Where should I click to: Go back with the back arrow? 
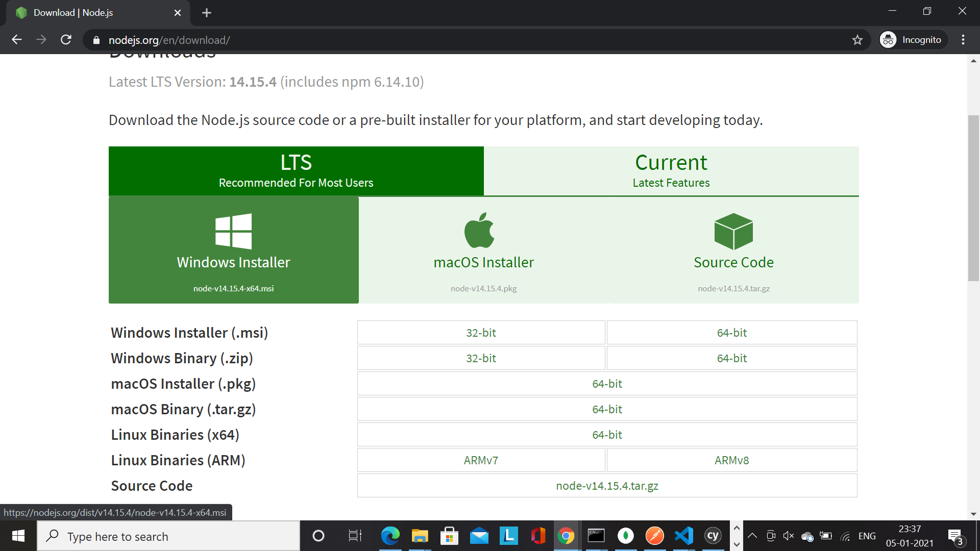(x=17, y=40)
